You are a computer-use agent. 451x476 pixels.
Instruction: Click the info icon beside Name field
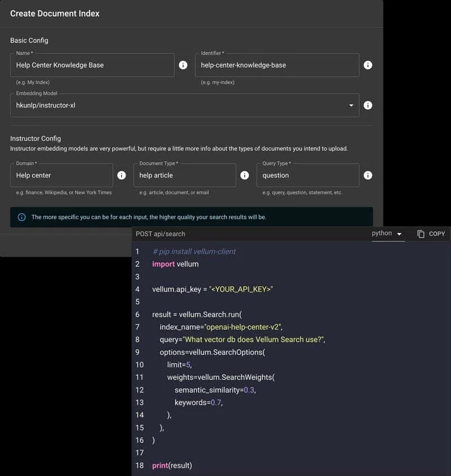point(183,65)
